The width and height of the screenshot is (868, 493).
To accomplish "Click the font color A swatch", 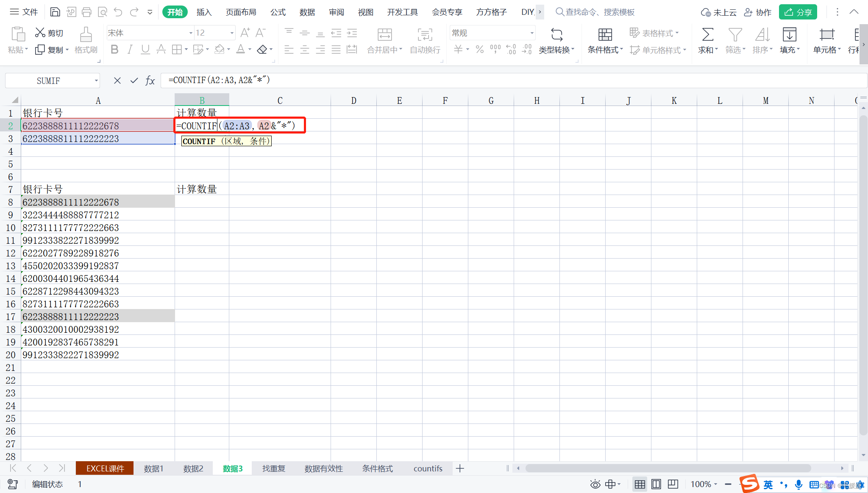I will pos(240,50).
